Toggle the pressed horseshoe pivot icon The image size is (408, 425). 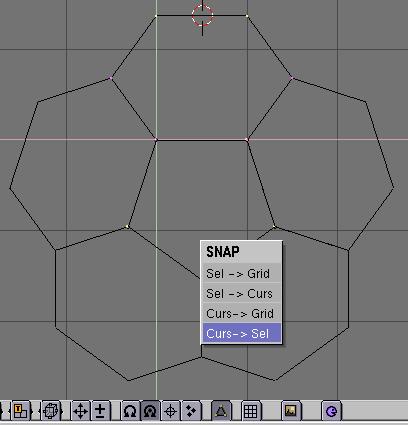pos(150,410)
